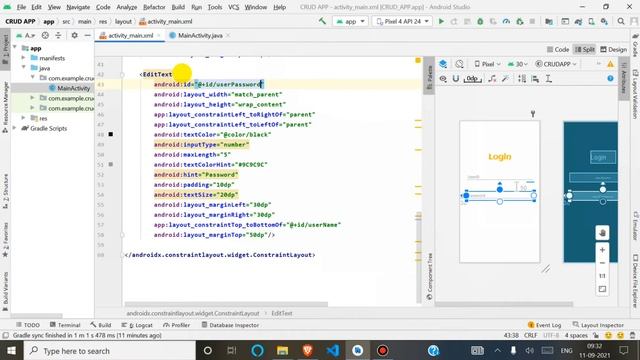Open the API 30 version dropdown
Viewport: 640px width, 360px height.
click(x=517, y=64)
